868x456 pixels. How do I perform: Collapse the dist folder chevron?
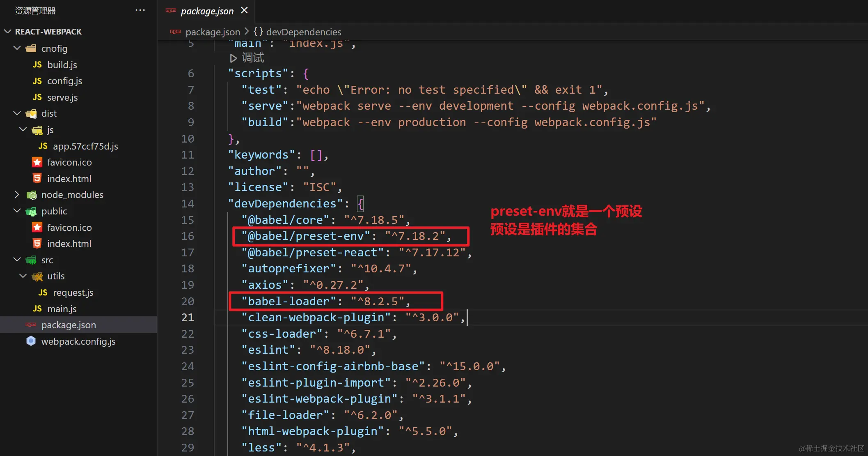click(x=17, y=113)
